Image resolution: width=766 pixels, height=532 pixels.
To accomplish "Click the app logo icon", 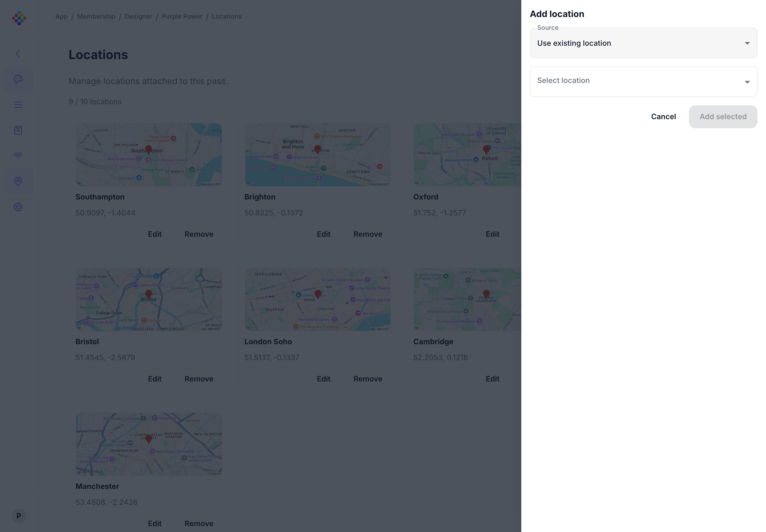I will [x=19, y=18].
